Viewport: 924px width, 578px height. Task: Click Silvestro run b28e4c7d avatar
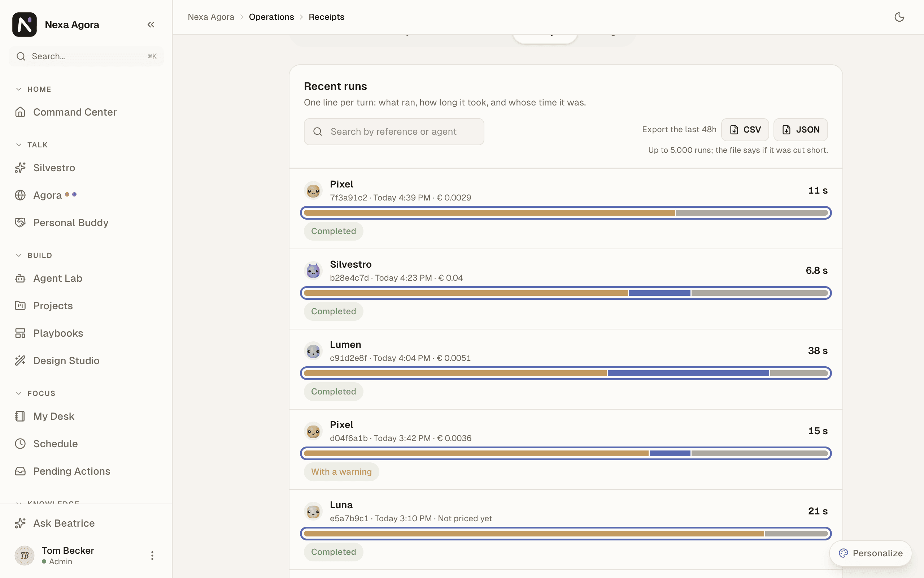coord(313,271)
